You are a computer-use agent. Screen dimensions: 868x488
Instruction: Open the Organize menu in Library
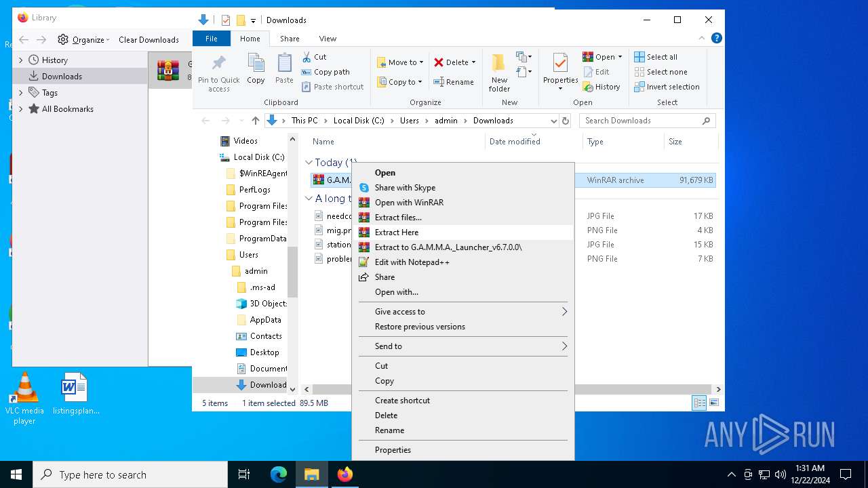(83, 39)
